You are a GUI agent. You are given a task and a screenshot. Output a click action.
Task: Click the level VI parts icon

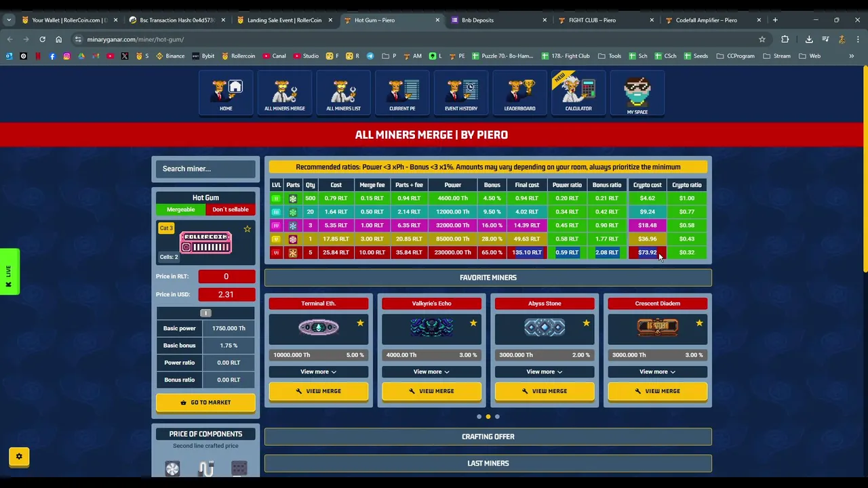click(x=293, y=253)
